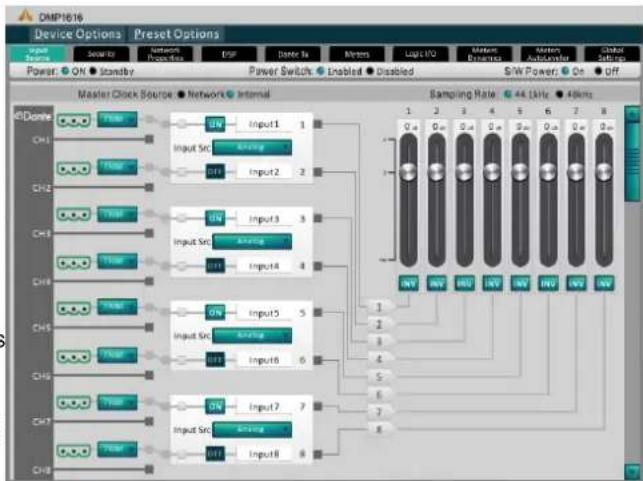Open the Preset Options menu
The image size is (643, 481).
point(177,34)
